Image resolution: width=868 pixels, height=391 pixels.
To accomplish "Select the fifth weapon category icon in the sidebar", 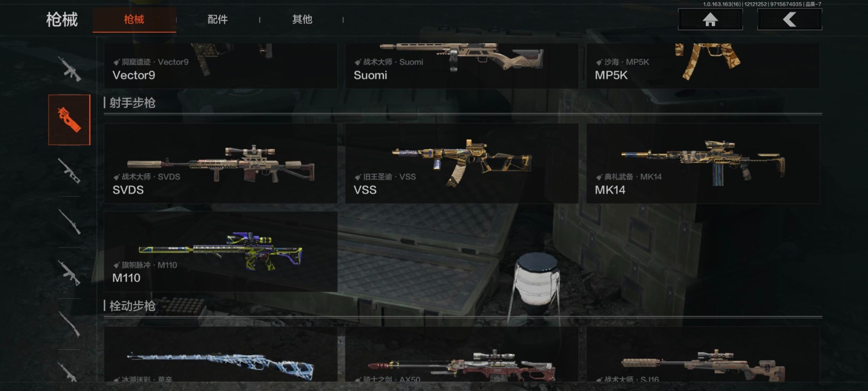I will [x=69, y=273].
